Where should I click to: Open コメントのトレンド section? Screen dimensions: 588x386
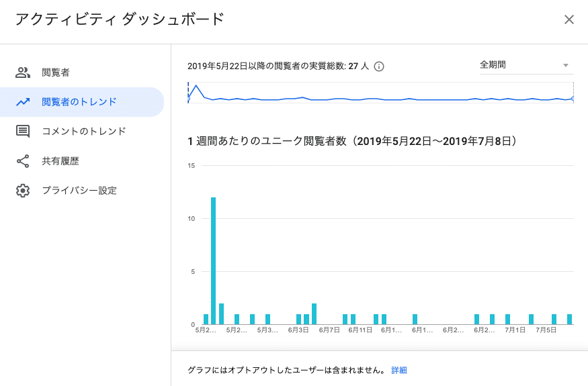(x=82, y=131)
